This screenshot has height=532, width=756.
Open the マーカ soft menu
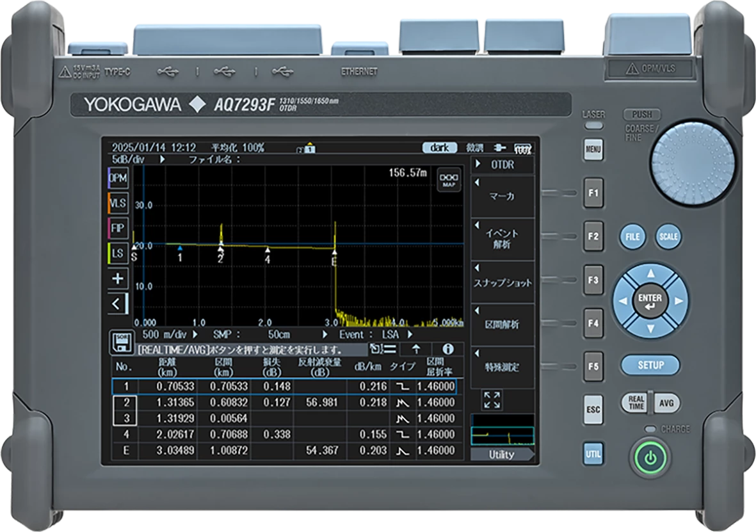[x=503, y=197]
